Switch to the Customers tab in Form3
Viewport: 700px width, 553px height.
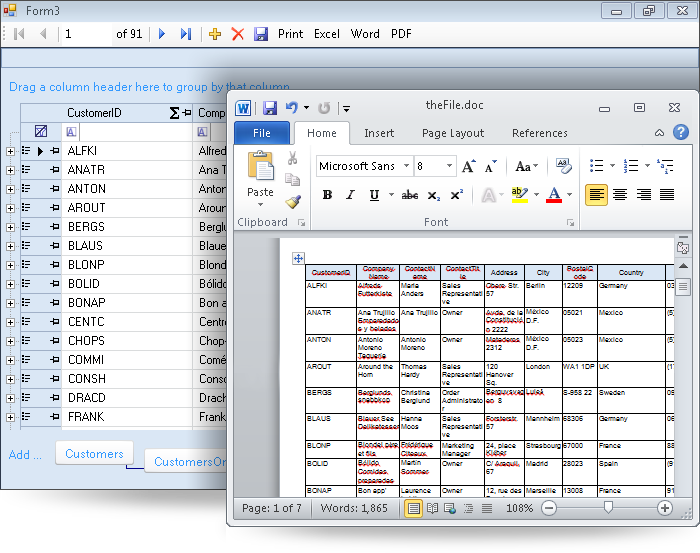[x=94, y=453]
